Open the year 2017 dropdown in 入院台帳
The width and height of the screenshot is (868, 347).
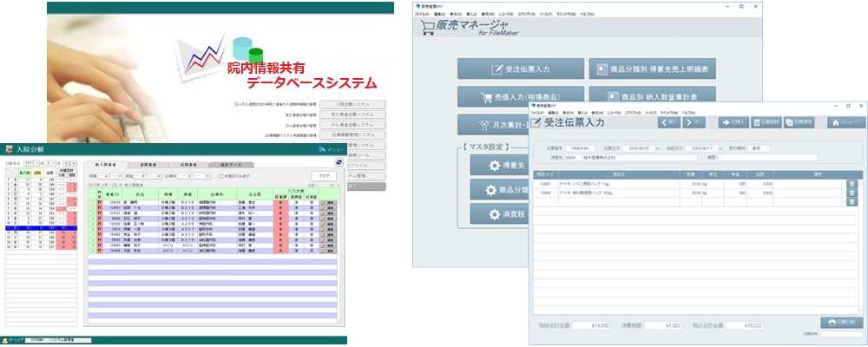coord(37,163)
